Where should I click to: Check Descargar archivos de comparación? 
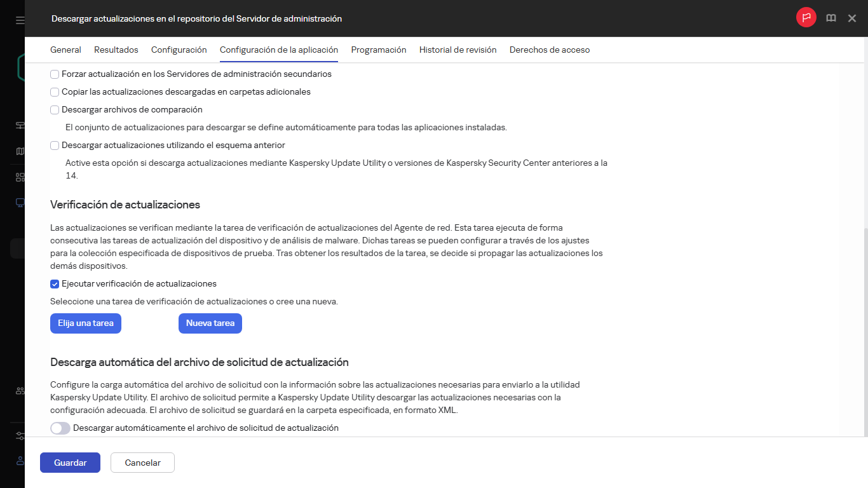pos(55,110)
